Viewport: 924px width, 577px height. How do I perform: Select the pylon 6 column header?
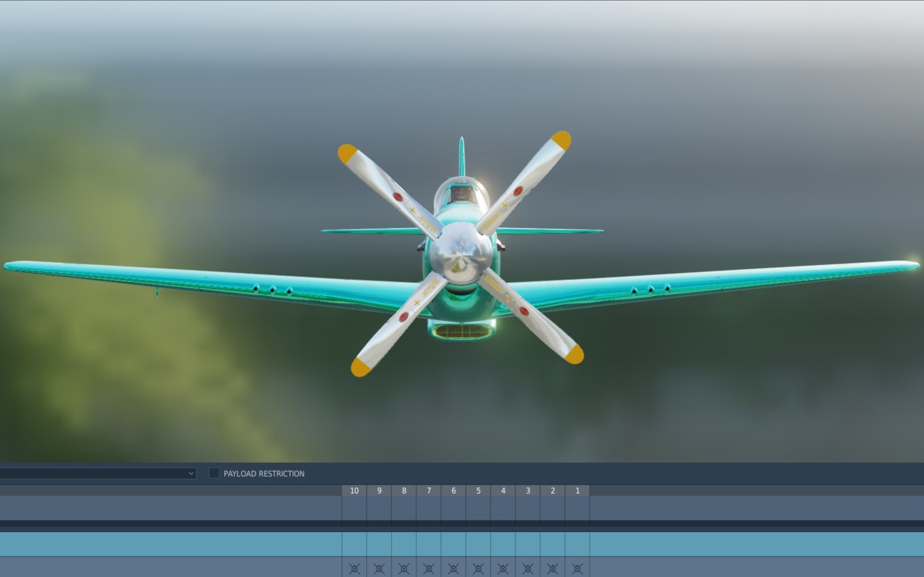453,491
